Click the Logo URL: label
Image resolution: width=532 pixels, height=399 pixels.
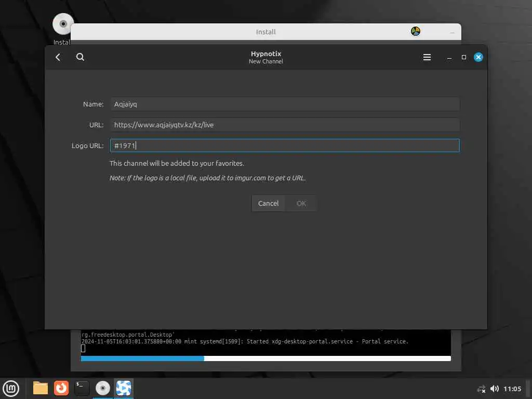click(x=87, y=145)
